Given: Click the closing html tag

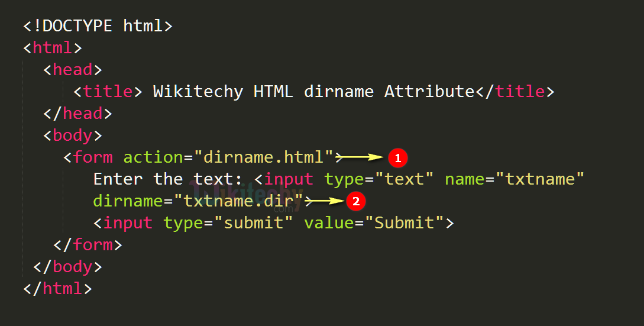Looking at the screenshot, I should pos(57,289).
